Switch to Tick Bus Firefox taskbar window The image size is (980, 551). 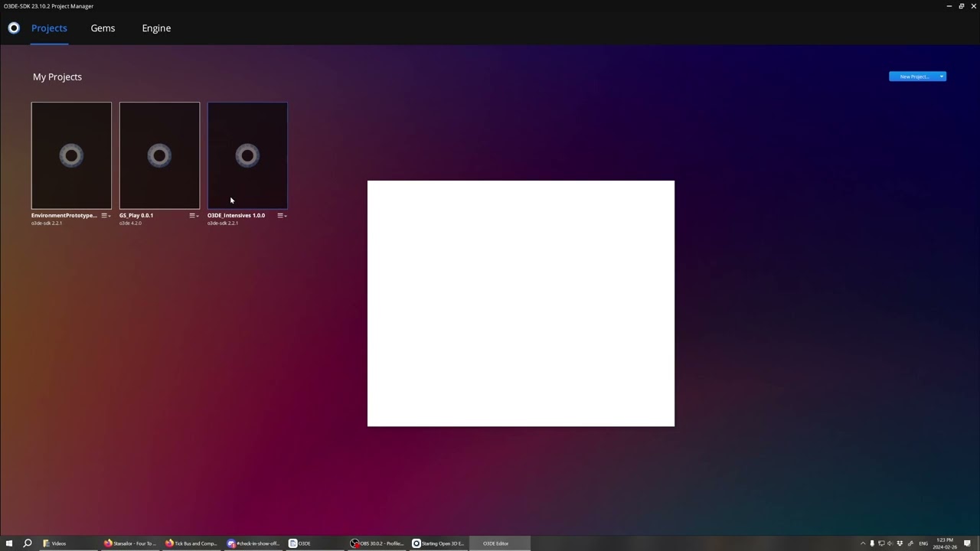coord(191,543)
